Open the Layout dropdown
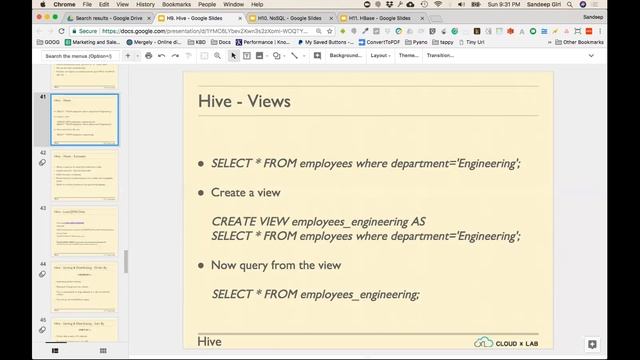640x360 pixels. [380, 56]
